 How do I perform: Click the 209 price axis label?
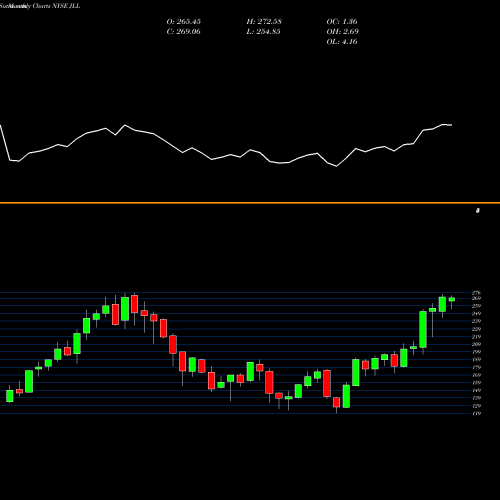pos(477,344)
